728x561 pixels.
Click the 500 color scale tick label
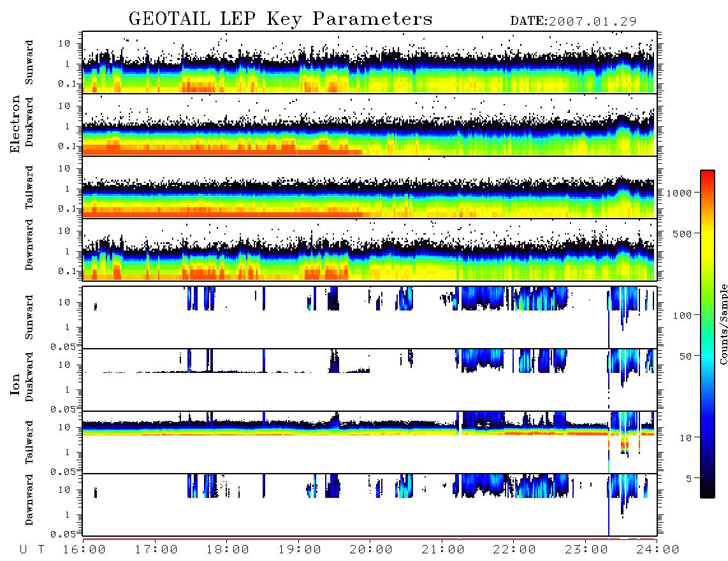point(683,233)
